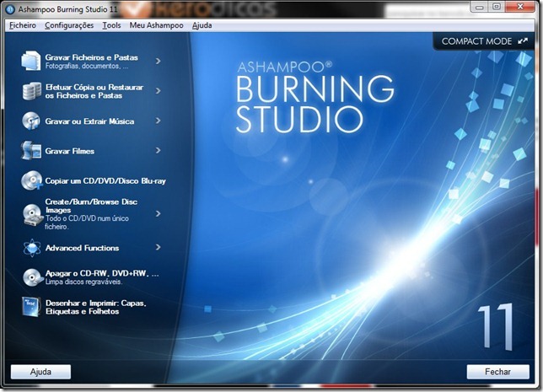Switch to COMPACT MODE
The width and height of the screenshot is (543, 392).
[485, 41]
